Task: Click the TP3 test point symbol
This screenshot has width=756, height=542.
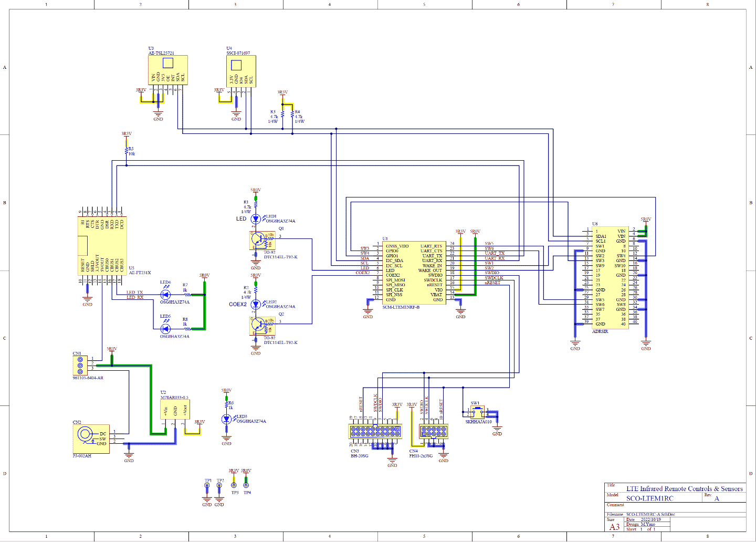Action: point(234,485)
